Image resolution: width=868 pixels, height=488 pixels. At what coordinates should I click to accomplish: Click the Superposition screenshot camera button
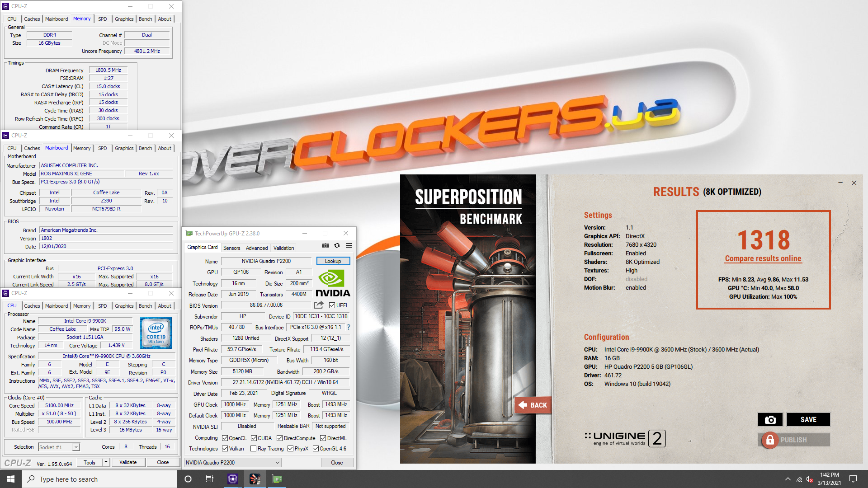click(770, 419)
